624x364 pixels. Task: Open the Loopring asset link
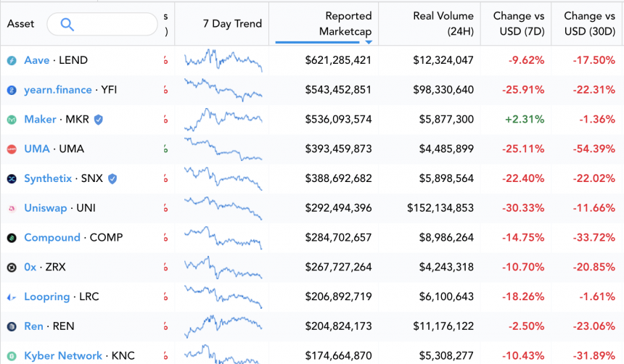46,297
